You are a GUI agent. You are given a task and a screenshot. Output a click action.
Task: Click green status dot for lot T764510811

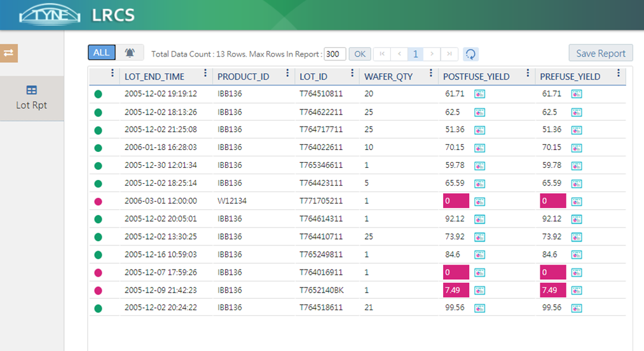point(98,94)
